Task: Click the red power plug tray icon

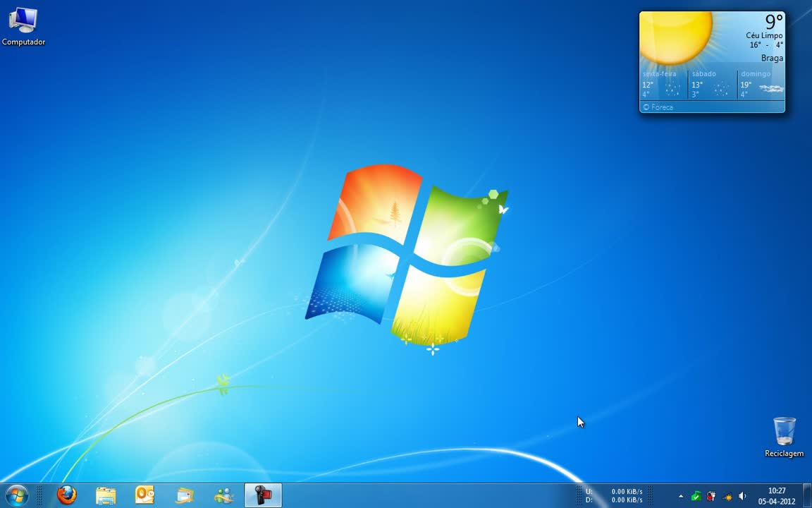Action: pyautogui.click(x=711, y=496)
